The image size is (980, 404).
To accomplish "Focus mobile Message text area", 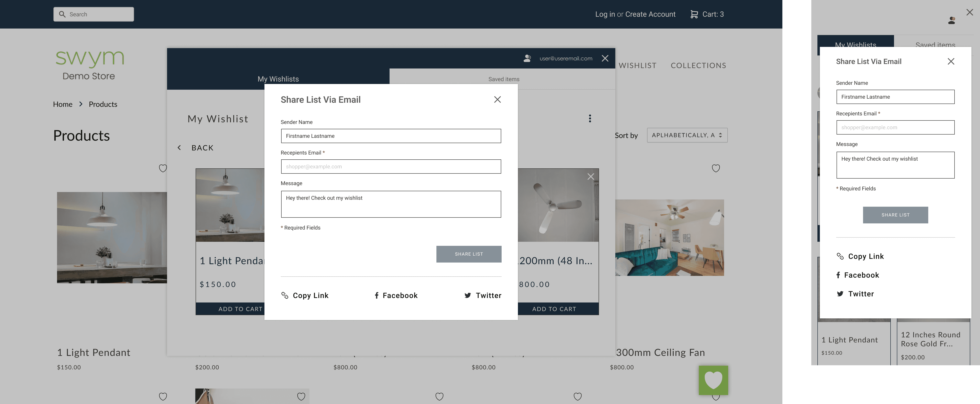I will [895, 165].
